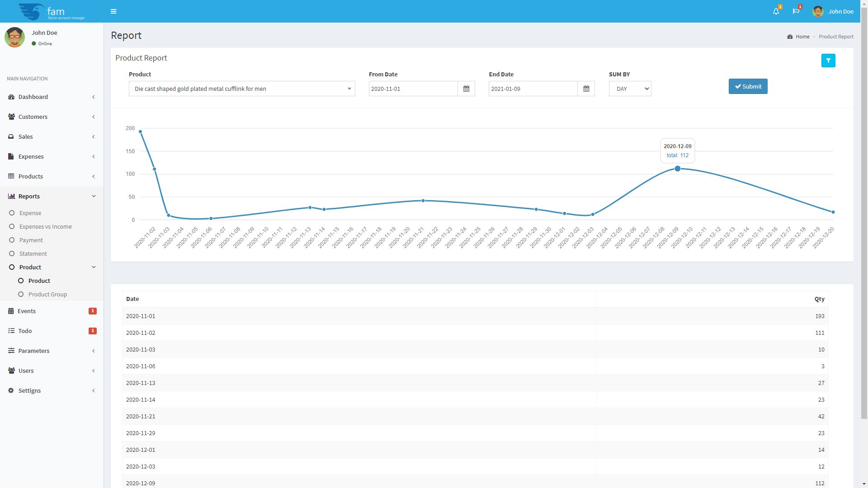Click into the From Date input field
868x488 pixels.
pyautogui.click(x=413, y=89)
